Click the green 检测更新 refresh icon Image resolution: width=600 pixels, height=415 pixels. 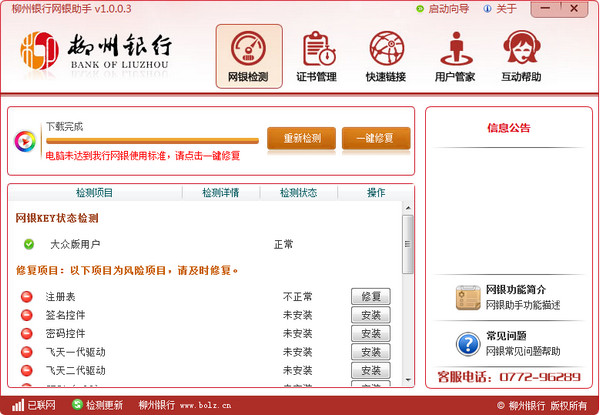[x=78, y=404]
